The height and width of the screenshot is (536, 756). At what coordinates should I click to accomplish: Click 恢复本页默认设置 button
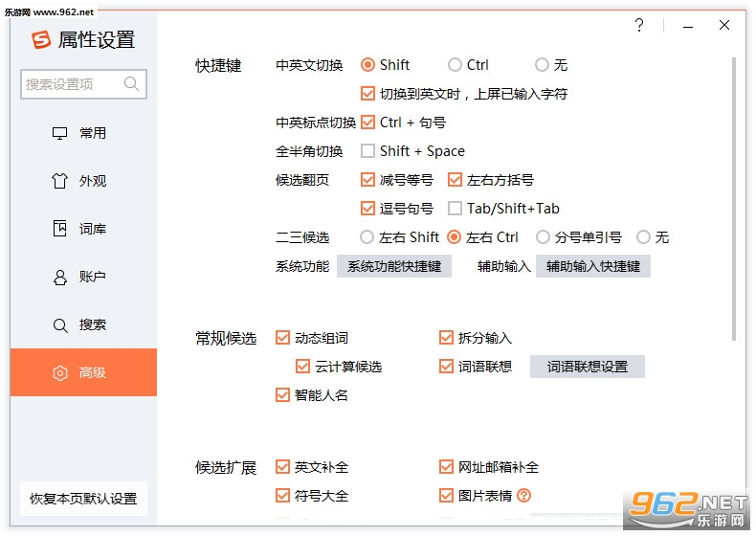(83, 499)
